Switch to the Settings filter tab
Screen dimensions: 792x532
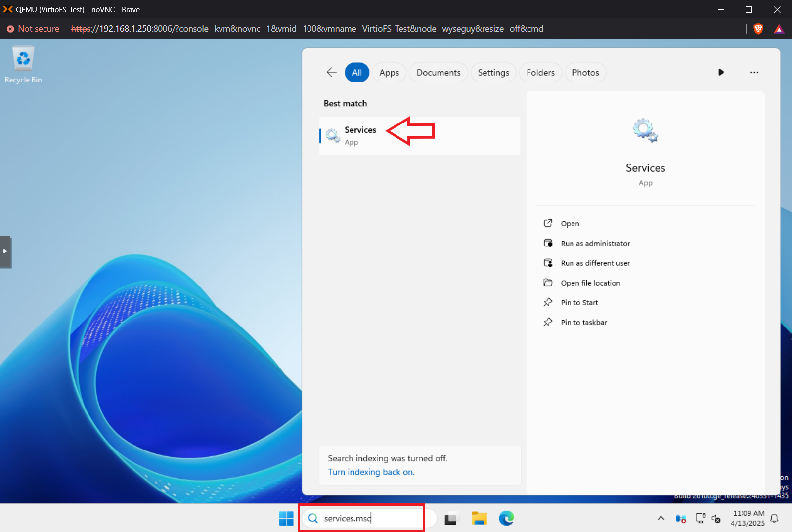point(493,72)
